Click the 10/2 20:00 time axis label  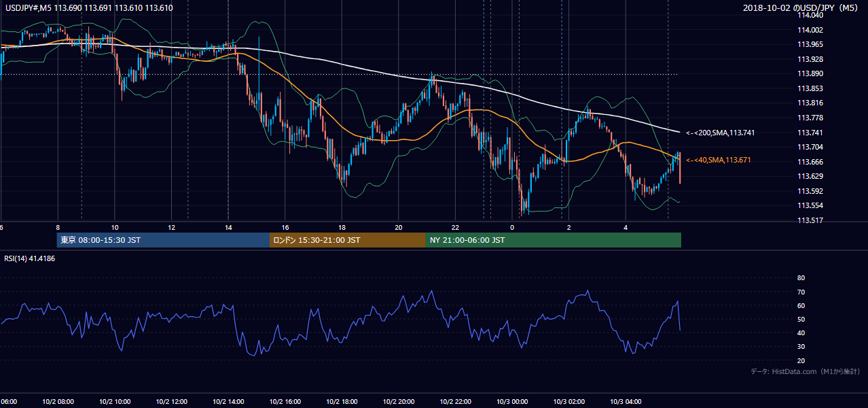coord(399,402)
